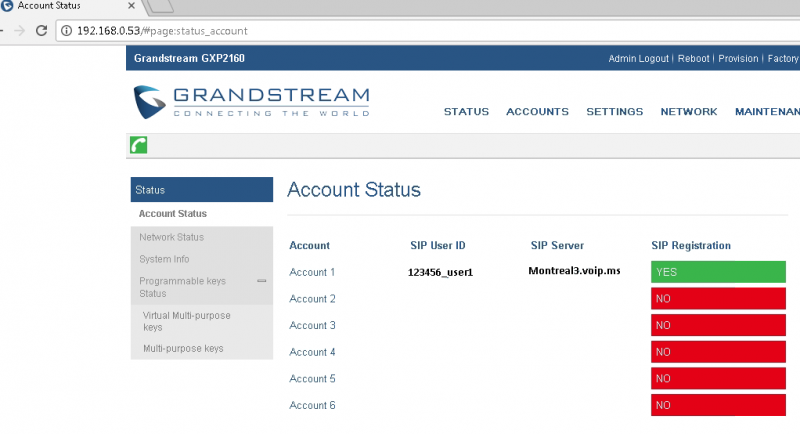Viewport: 800px width, 434px height.
Task: Click the site info icon in address bar
Action: [66, 31]
